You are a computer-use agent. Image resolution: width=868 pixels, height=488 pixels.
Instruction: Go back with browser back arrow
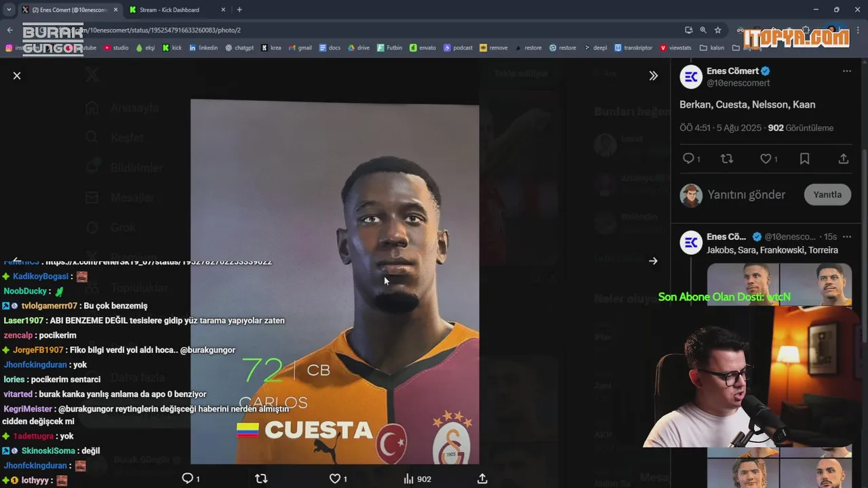coord(9,30)
